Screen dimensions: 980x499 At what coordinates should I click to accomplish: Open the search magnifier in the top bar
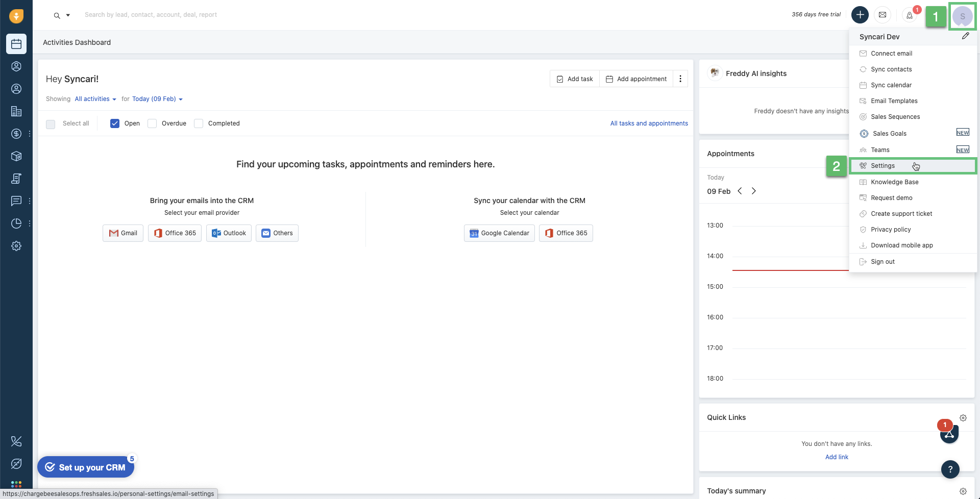56,15
